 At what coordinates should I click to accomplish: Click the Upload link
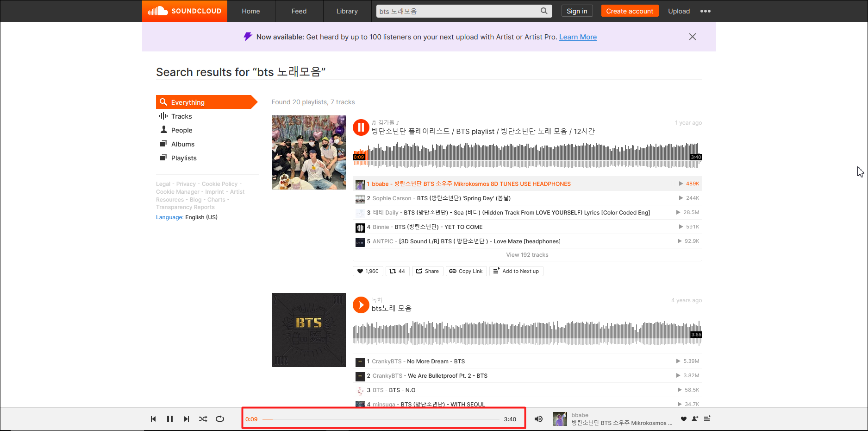pos(679,11)
